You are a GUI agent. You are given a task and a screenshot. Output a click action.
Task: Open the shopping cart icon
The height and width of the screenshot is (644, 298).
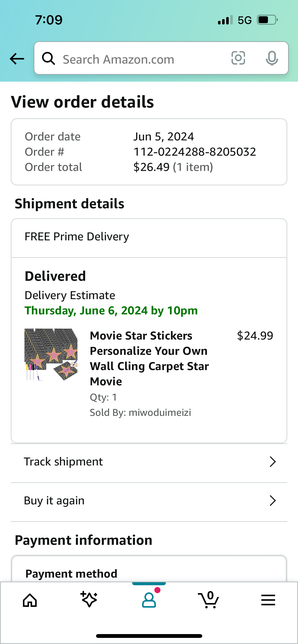(x=209, y=600)
